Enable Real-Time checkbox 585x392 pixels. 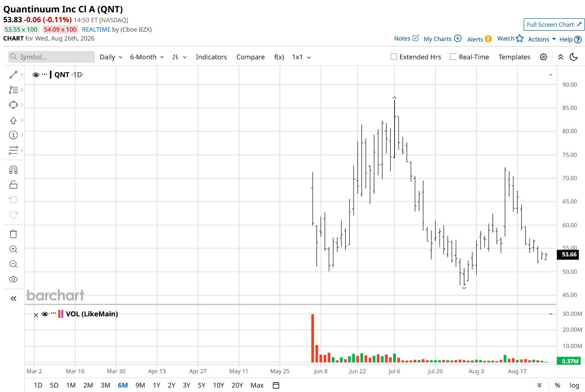(453, 57)
